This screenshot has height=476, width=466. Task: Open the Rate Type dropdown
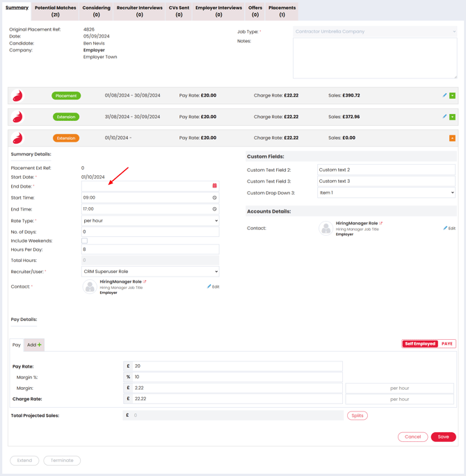150,221
